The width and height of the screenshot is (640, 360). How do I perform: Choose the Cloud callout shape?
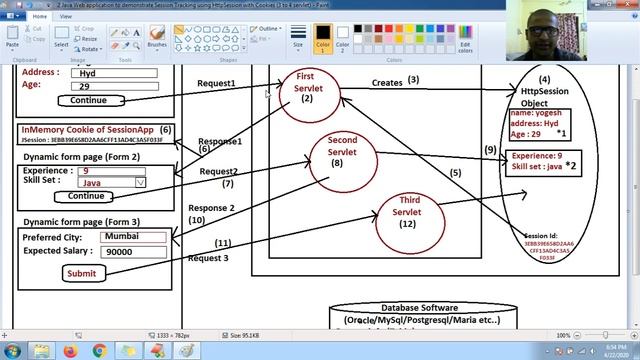point(235,48)
